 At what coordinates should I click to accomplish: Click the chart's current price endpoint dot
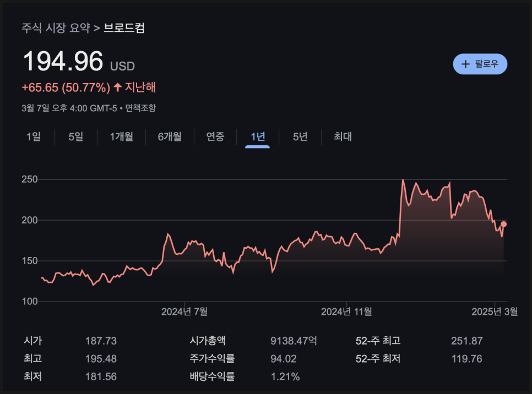(503, 224)
